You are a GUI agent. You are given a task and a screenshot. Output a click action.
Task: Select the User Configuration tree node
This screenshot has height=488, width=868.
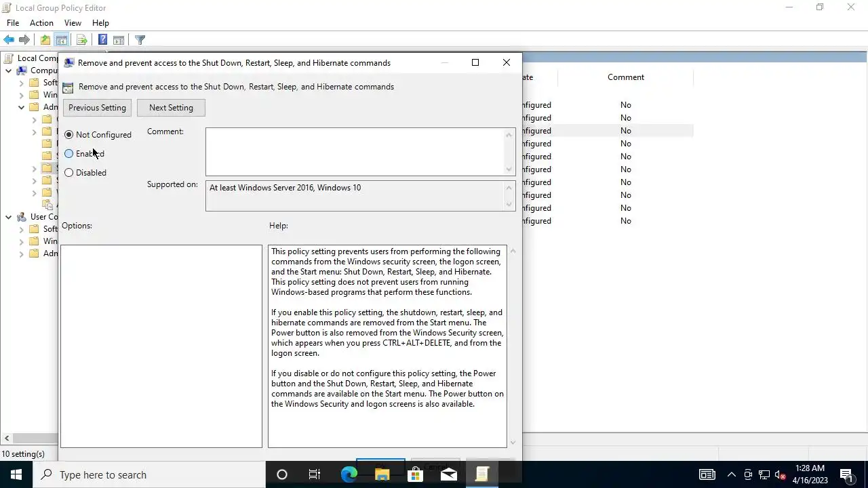click(38, 217)
